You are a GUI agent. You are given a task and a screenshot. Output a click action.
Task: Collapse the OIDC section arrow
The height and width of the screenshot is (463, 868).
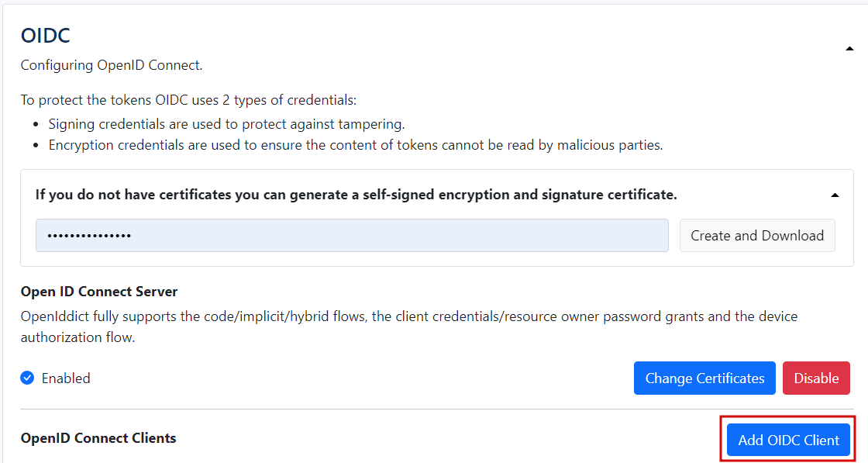coord(849,50)
